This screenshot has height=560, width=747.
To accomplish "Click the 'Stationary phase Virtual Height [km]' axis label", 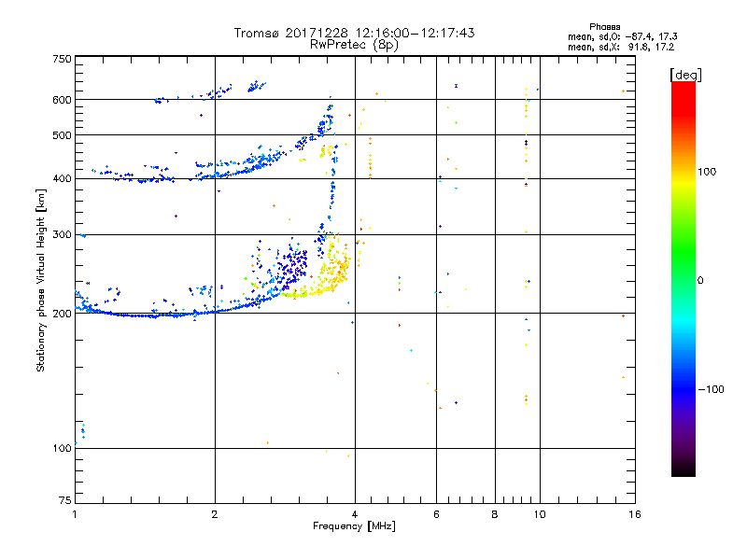I will (41, 280).
